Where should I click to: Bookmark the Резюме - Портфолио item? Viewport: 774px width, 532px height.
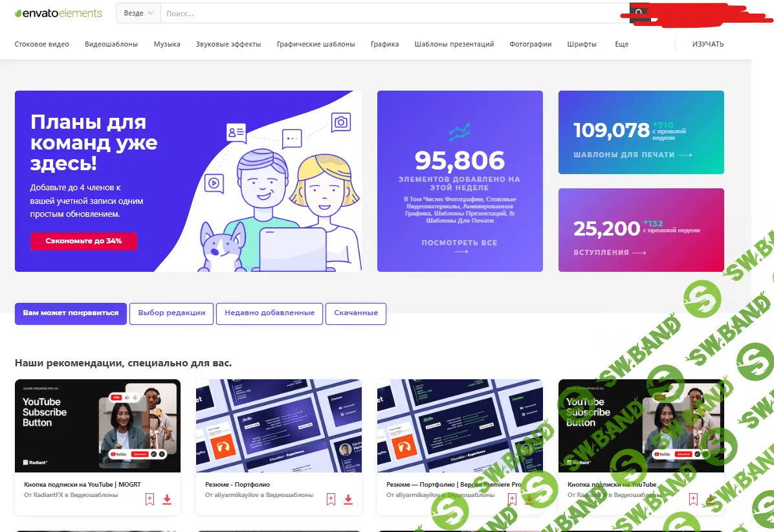[x=331, y=499]
